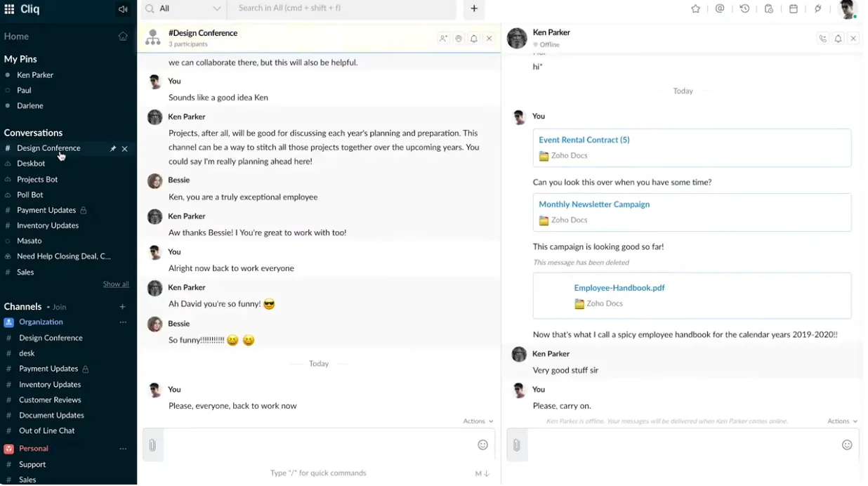Start a call with Ken Parker
Viewport: 868px width, 486px height.
pos(822,39)
